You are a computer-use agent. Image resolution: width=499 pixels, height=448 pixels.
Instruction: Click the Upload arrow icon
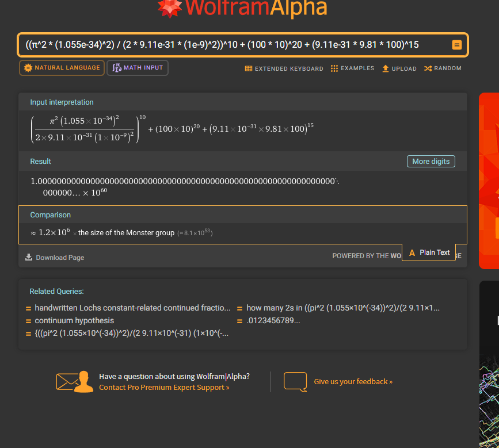(x=386, y=68)
